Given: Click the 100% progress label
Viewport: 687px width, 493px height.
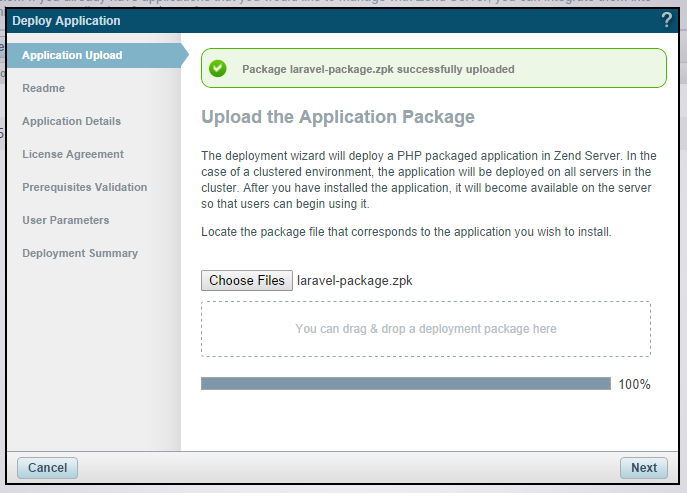Looking at the screenshot, I should tap(634, 384).
